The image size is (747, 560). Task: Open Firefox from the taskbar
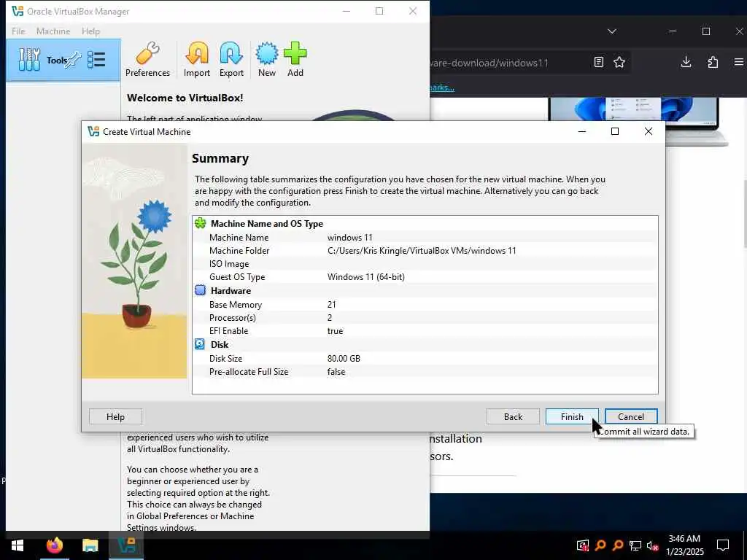tap(54, 545)
